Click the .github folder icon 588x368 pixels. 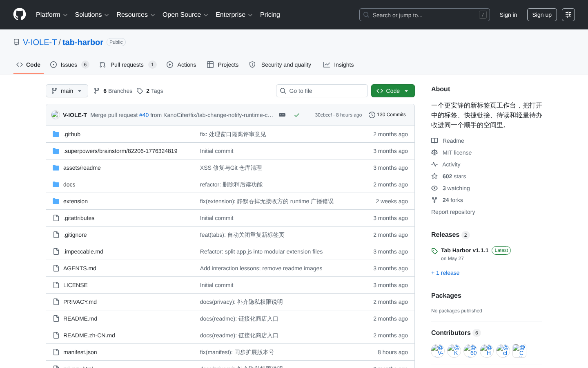pyautogui.click(x=56, y=134)
